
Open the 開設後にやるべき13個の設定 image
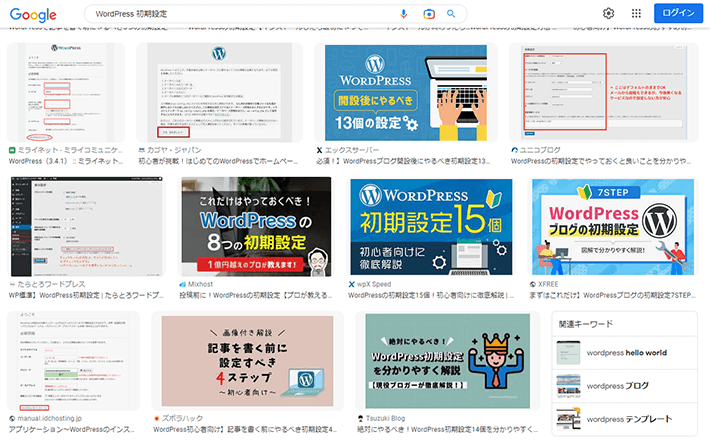click(406, 92)
